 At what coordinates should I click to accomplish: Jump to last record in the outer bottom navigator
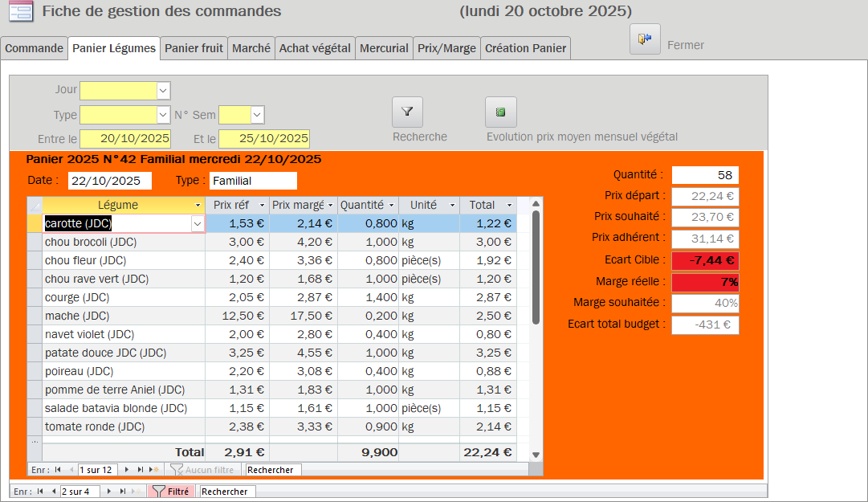coord(123,491)
